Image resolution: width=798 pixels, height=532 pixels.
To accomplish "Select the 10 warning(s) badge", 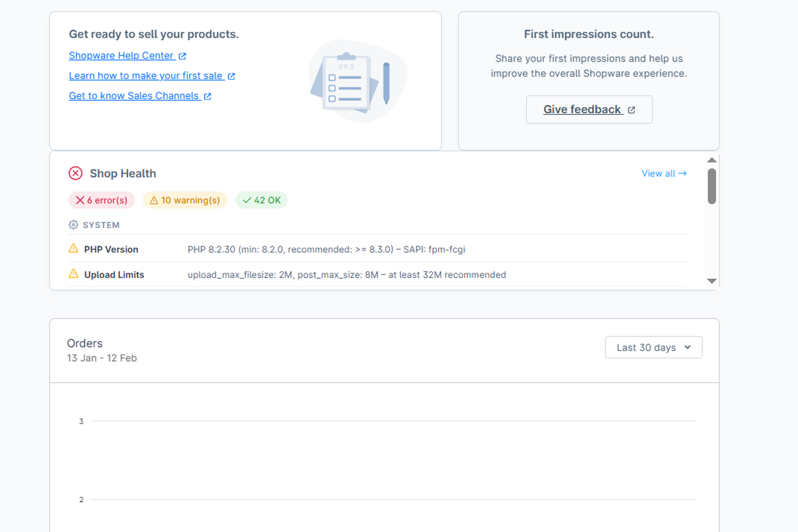I will (x=185, y=200).
